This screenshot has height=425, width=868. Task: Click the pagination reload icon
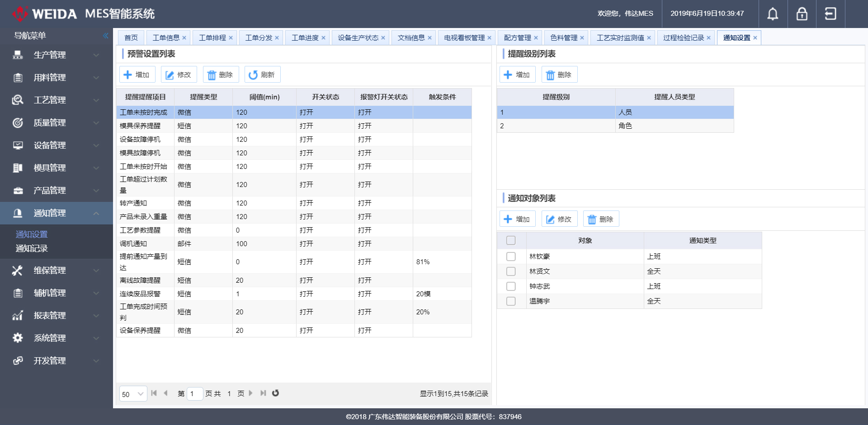click(x=275, y=393)
